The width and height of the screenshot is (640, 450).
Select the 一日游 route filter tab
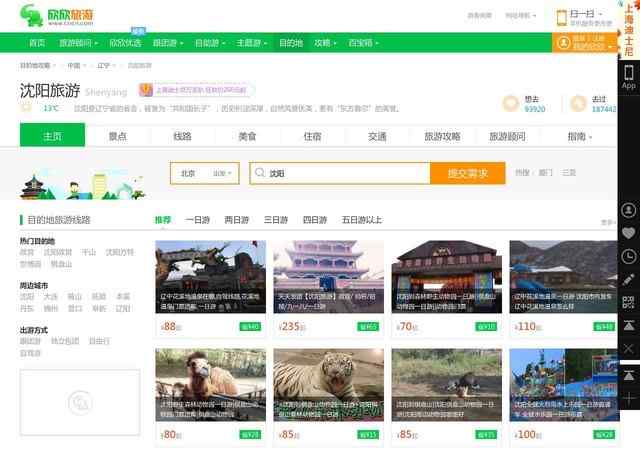tap(197, 220)
